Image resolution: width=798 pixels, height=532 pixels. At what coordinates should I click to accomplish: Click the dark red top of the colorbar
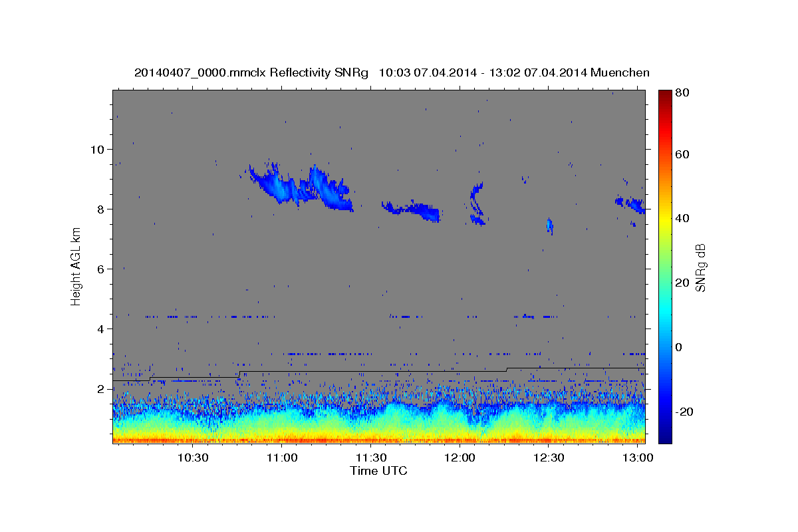coord(665,94)
